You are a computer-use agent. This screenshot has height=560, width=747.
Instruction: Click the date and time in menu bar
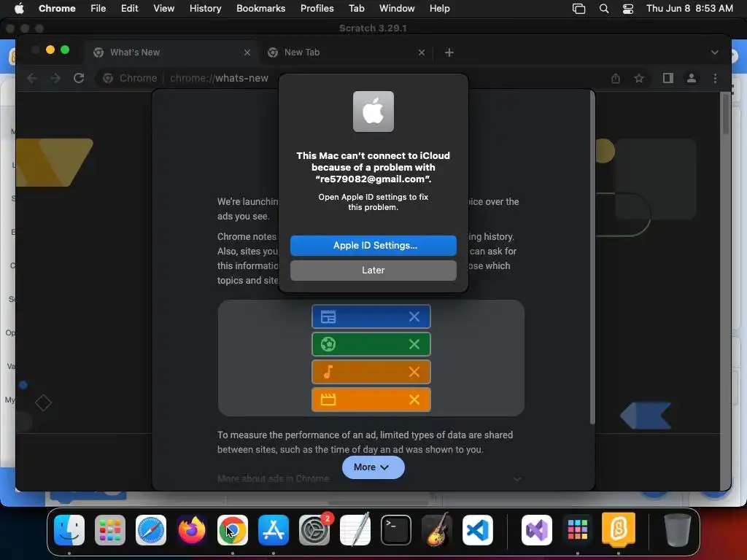point(689,9)
